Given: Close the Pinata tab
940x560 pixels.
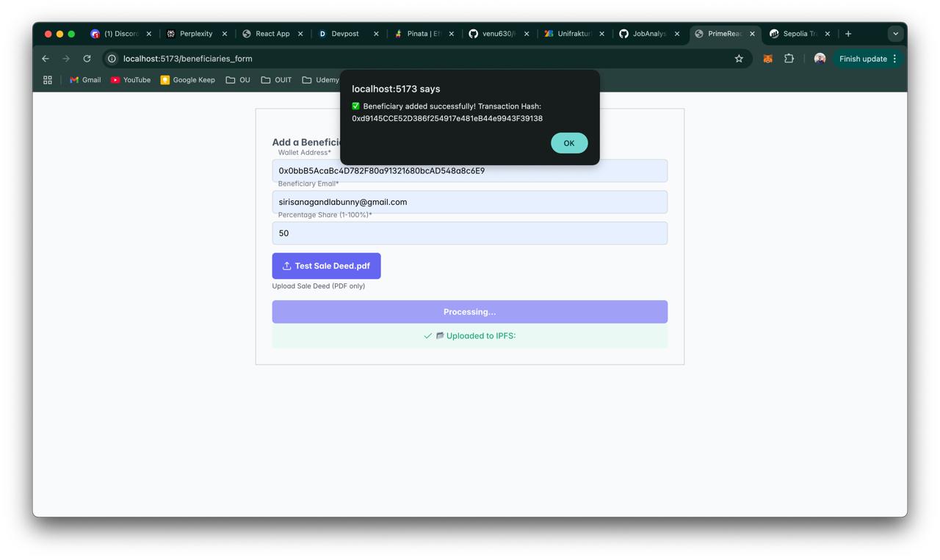Looking at the screenshot, I should click(451, 34).
